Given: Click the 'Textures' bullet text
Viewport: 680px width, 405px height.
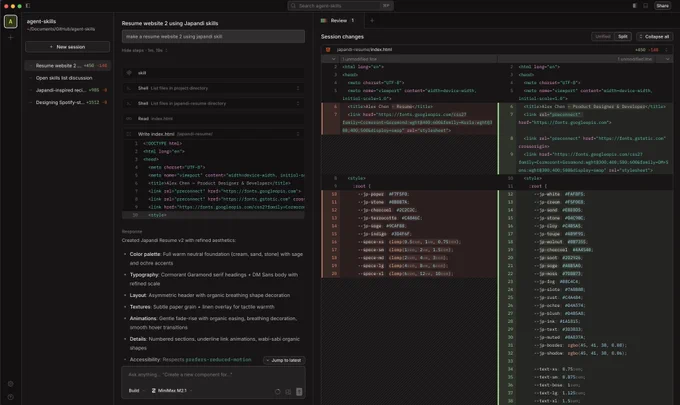Looking at the screenshot, I should coord(202,307).
